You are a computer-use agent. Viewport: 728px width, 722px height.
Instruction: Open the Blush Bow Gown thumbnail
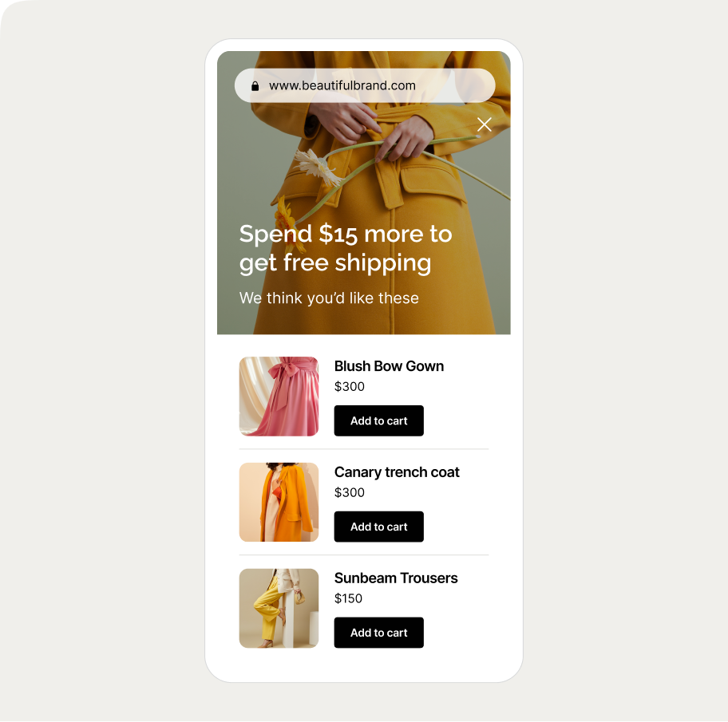(279, 397)
